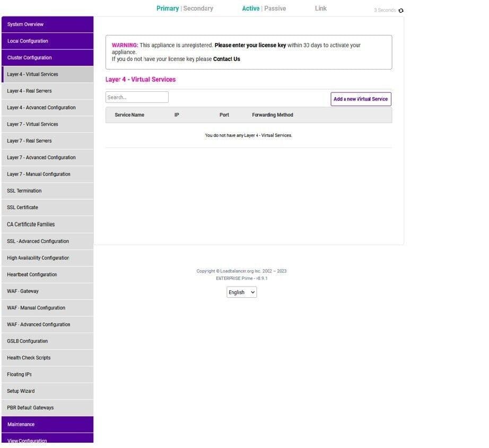Image resolution: width=489 pixels, height=448 pixels.
Task: Expand the System Overview section
Action: pos(47,24)
